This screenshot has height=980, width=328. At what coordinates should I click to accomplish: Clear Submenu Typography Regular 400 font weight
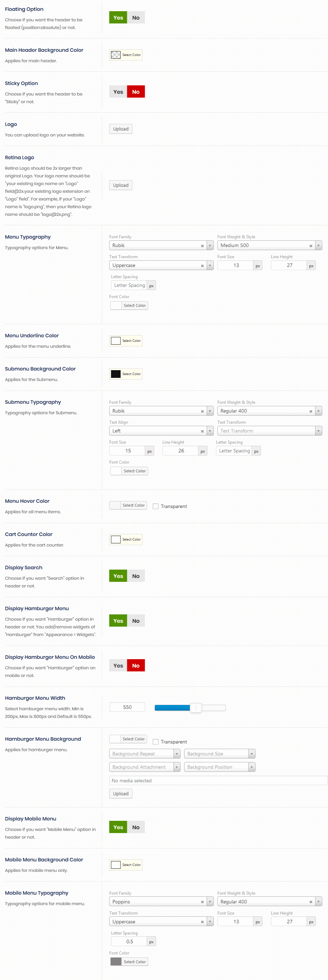(x=310, y=411)
